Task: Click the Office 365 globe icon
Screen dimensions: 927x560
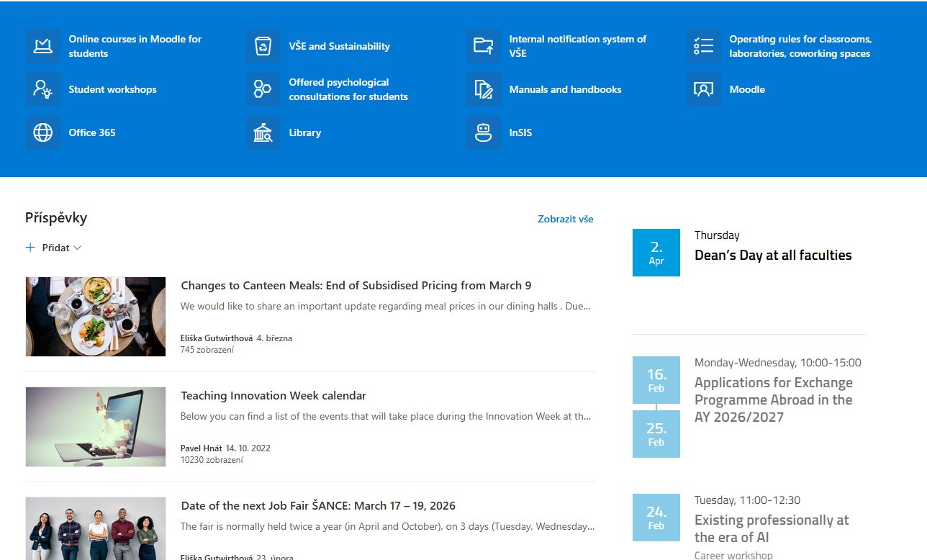Action: click(43, 132)
